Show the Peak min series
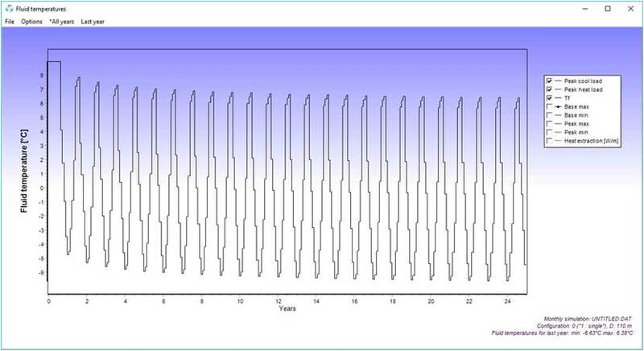 [x=549, y=133]
